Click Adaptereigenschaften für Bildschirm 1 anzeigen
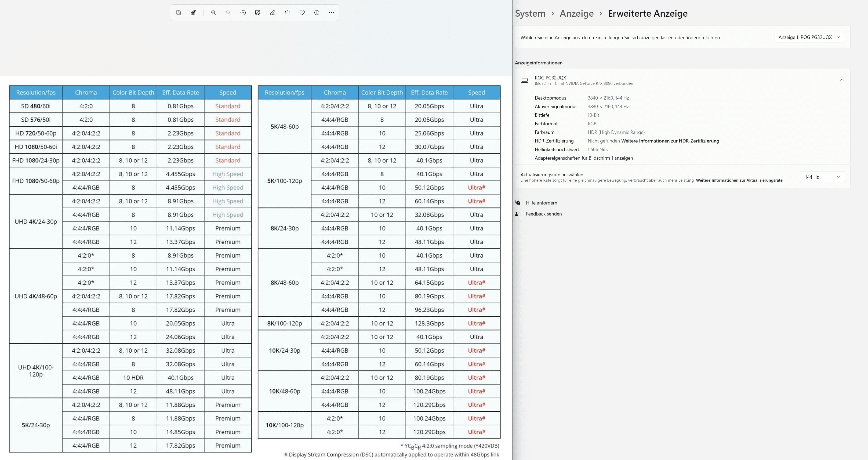Image resolution: width=868 pixels, height=460 pixels. click(x=584, y=158)
